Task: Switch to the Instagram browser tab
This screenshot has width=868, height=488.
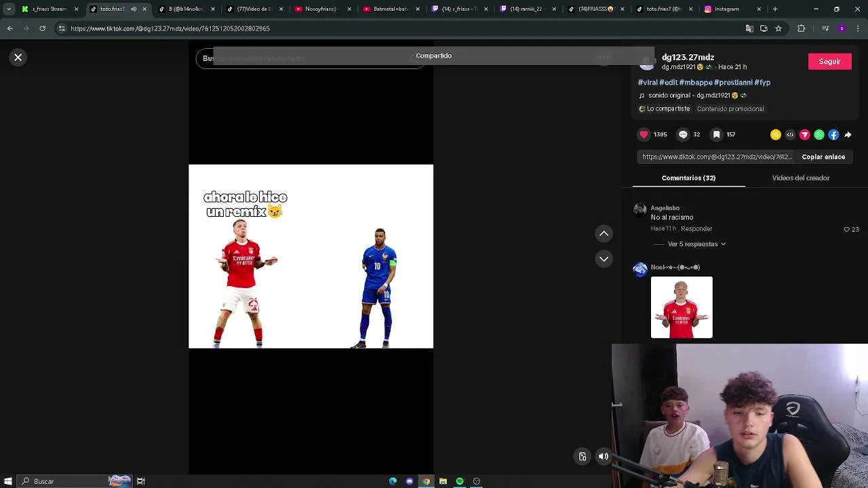Action: pos(731,9)
